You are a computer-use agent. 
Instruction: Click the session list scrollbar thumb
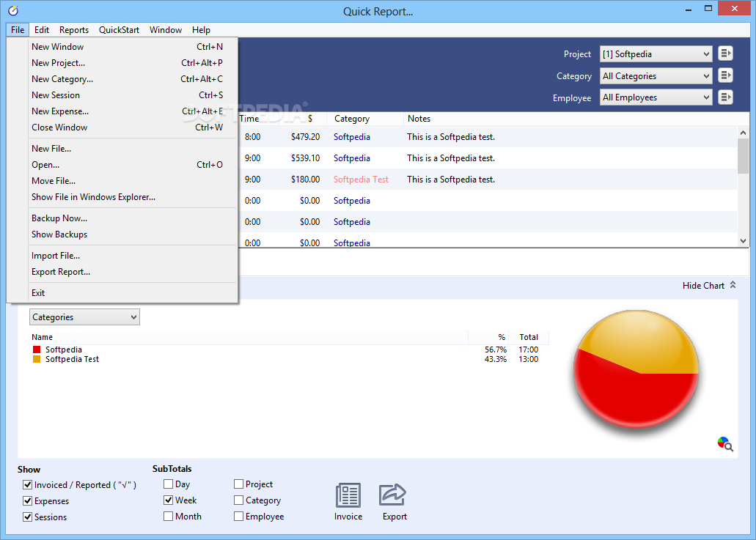[743, 155]
